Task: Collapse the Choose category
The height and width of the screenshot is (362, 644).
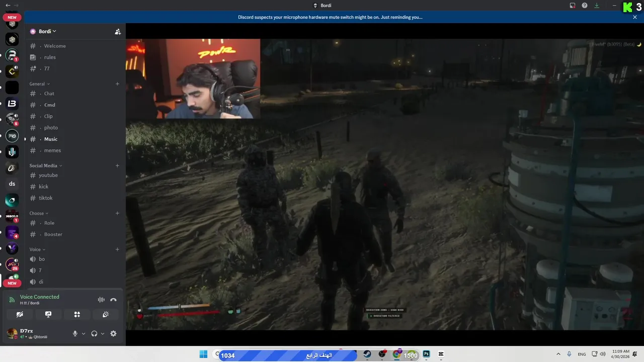Action: (39, 213)
